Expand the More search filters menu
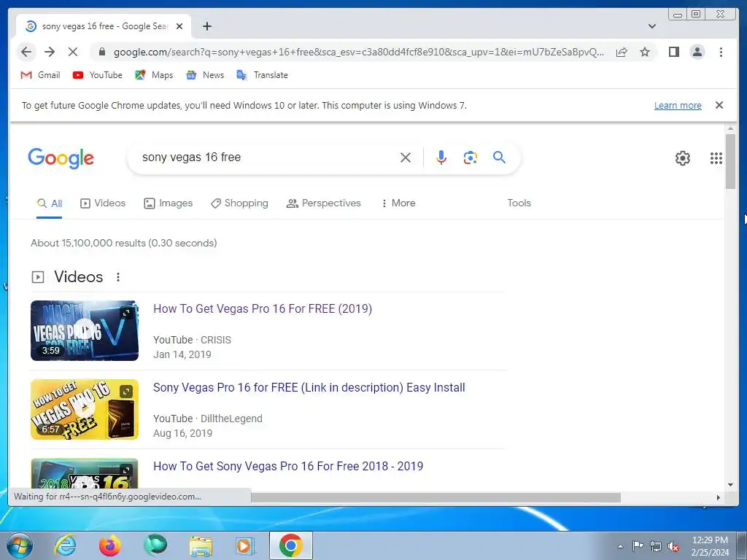Image resolution: width=747 pixels, height=560 pixels. click(398, 203)
